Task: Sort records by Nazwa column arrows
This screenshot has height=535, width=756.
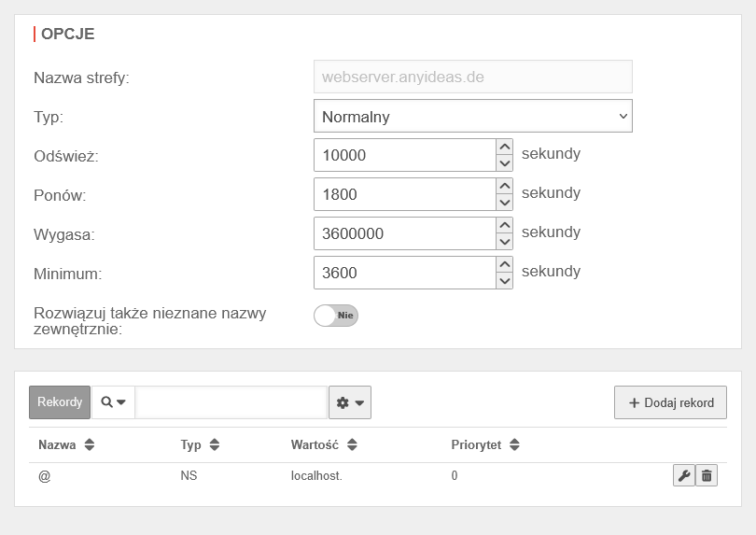Action: [90, 444]
